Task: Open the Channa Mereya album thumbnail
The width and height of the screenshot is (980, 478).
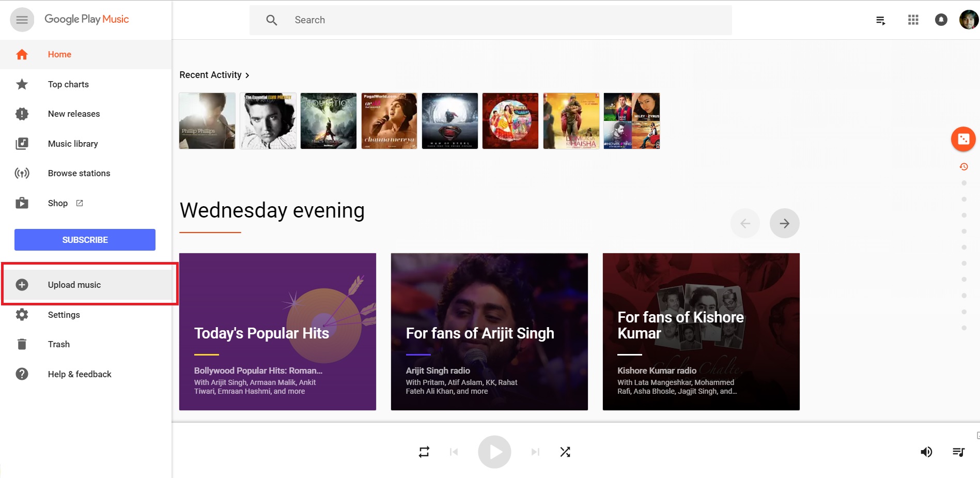Action: pyautogui.click(x=389, y=121)
